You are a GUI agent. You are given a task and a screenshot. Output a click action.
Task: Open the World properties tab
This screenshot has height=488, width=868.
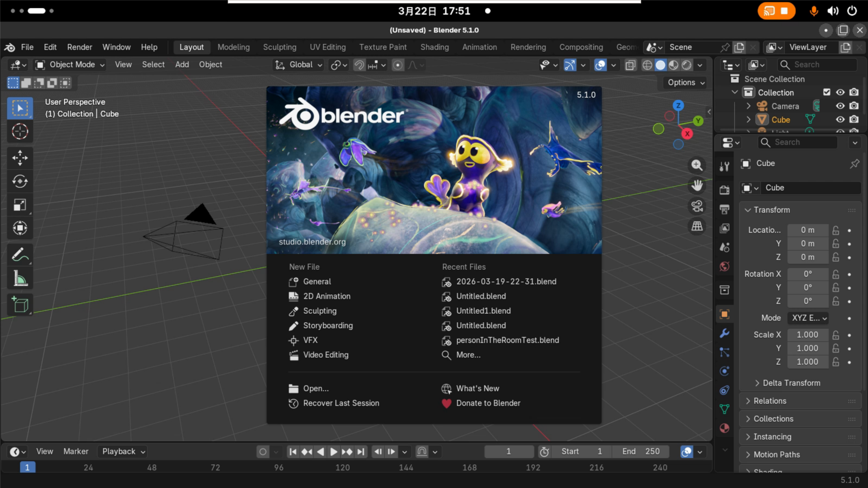(725, 267)
